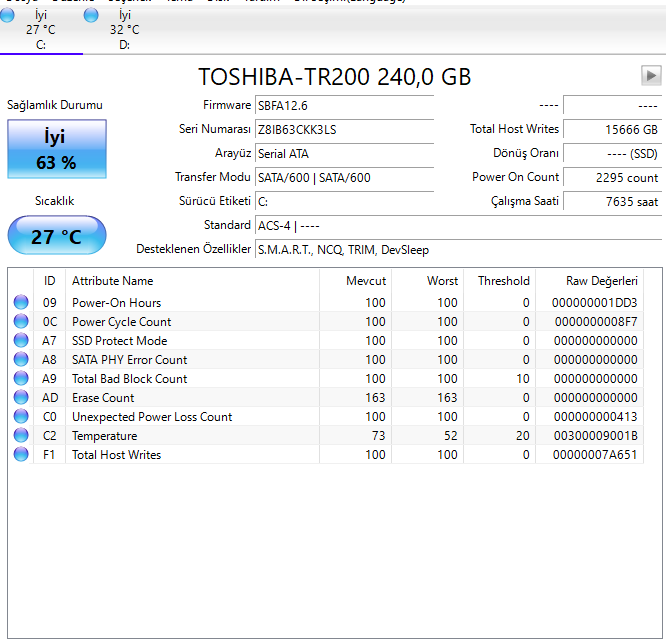Select the serial number Z8IB63CKK3LS
The height and width of the screenshot is (640, 666).
344,130
